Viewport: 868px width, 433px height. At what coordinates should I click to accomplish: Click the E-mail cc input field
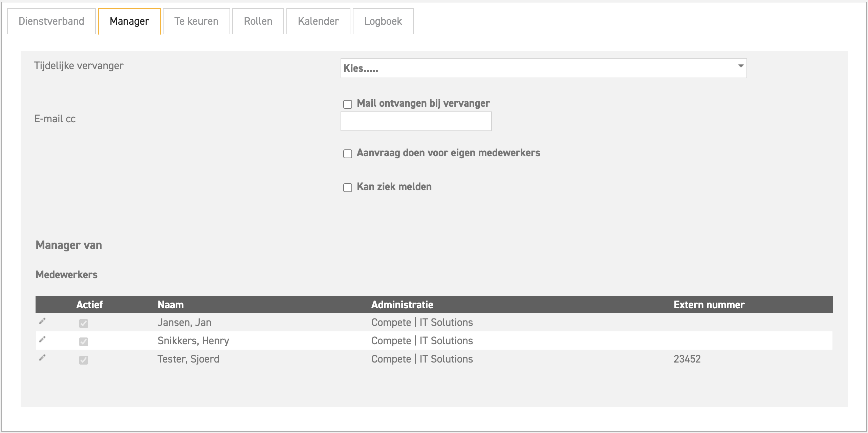pyautogui.click(x=416, y=122)
